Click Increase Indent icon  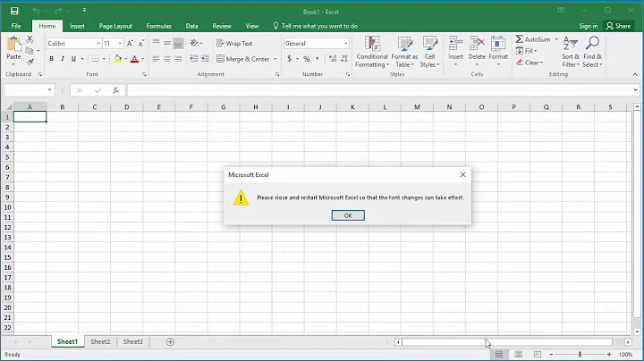205,59
